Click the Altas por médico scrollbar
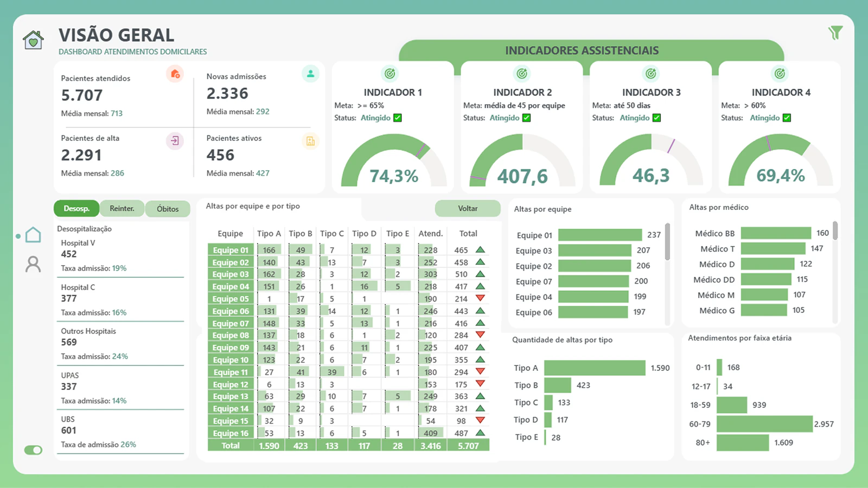Screen dimensions: 868x488 pyautogui.click(x=835, y=230)
